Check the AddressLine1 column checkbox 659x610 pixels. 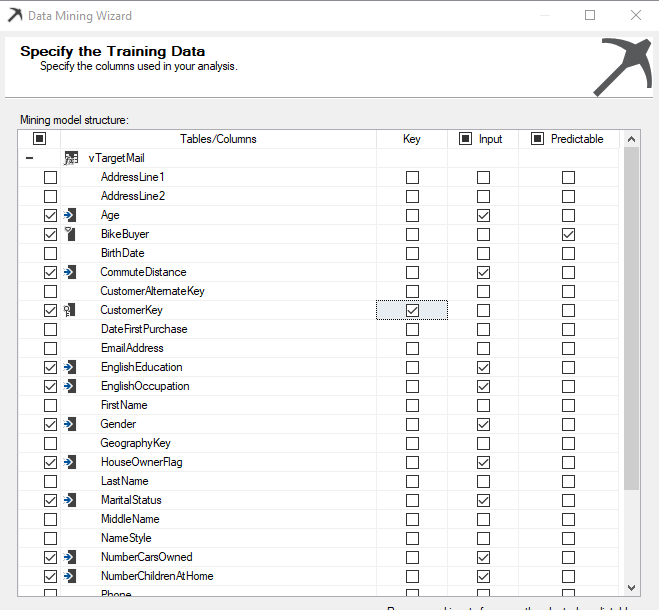point(50,177)
